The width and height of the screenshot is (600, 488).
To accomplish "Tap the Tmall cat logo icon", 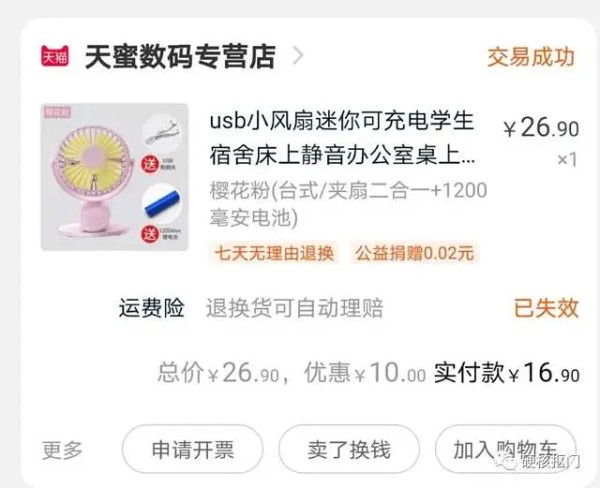I will (55, 57).
